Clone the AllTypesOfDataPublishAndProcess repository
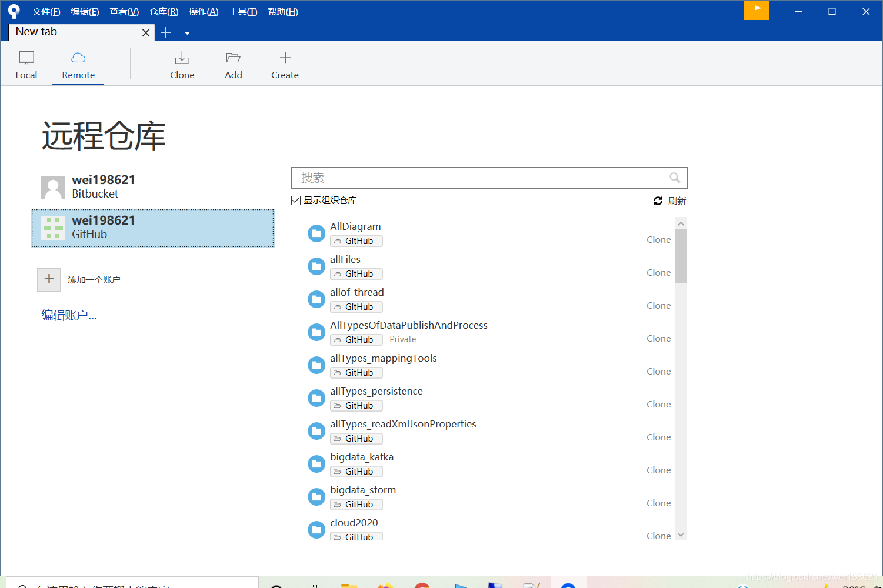Image resolution: width=883 pixels, height=588 pixels. 658,339
